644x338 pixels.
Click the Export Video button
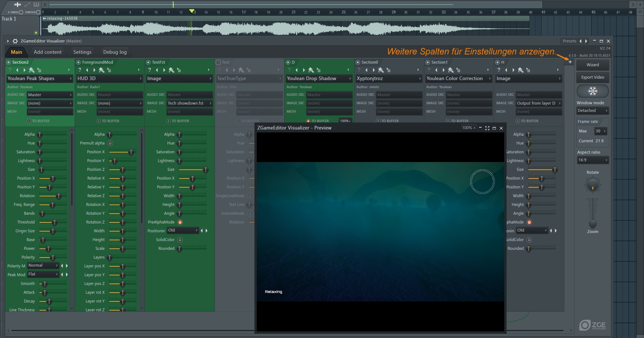[x=592, y=78]
